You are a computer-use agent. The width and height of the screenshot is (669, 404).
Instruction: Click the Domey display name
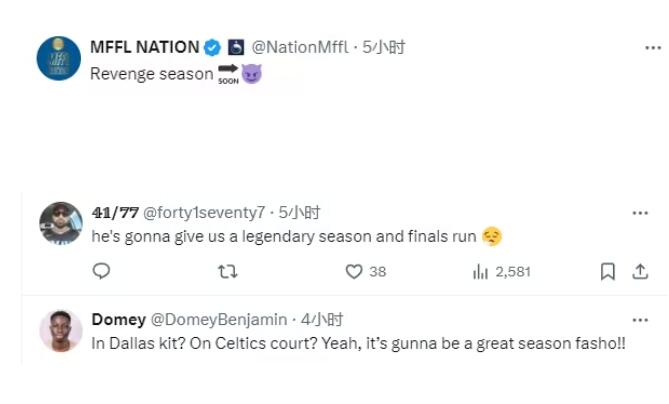pos(118,320)
